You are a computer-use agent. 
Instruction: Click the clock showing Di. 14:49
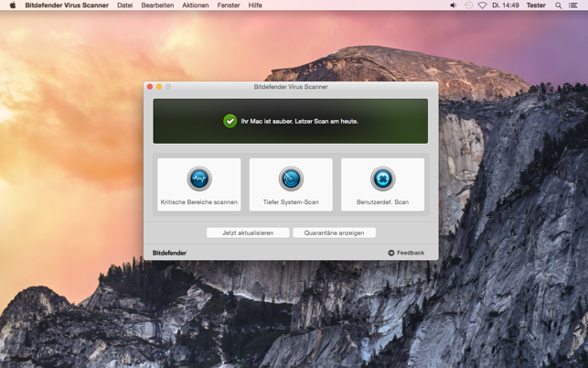(506, 5)
